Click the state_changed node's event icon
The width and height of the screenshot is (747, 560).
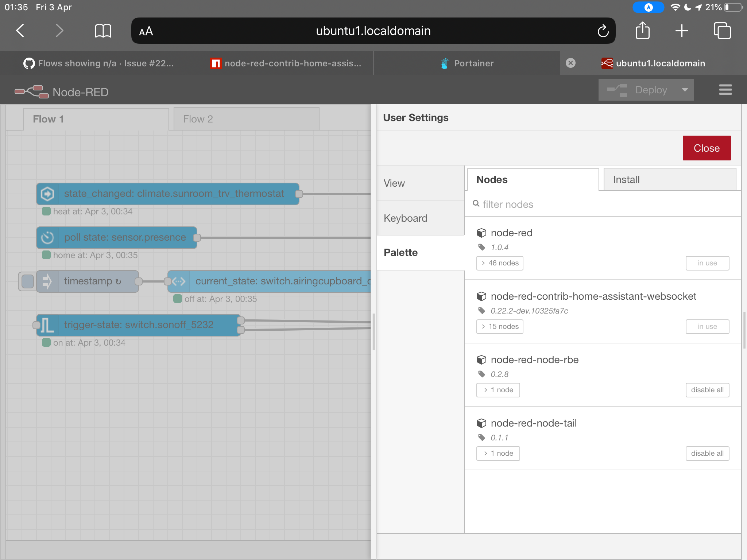pyautogui.click(x=48, y=194)
